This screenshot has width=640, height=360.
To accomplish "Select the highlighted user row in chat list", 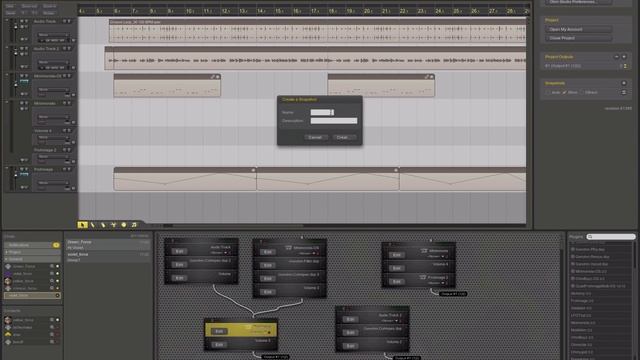I will point(32,295).
